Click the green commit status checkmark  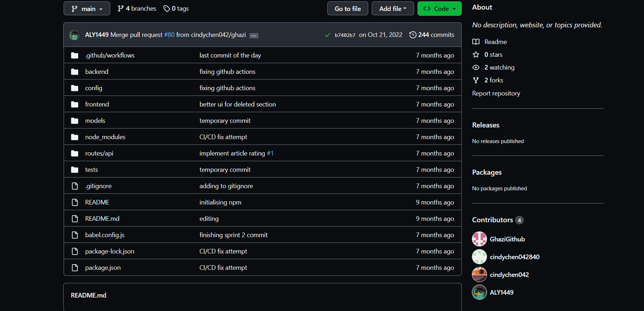[327, 35]
